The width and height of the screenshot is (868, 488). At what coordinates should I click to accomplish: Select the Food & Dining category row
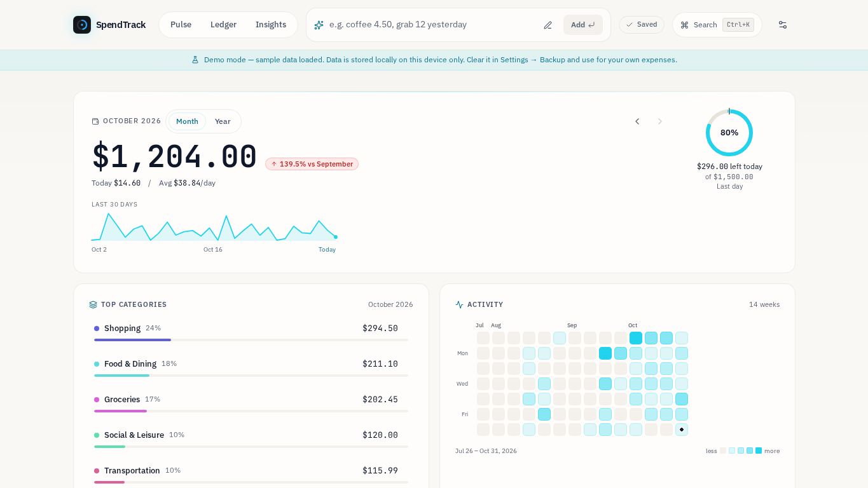(x=251, y=369)
